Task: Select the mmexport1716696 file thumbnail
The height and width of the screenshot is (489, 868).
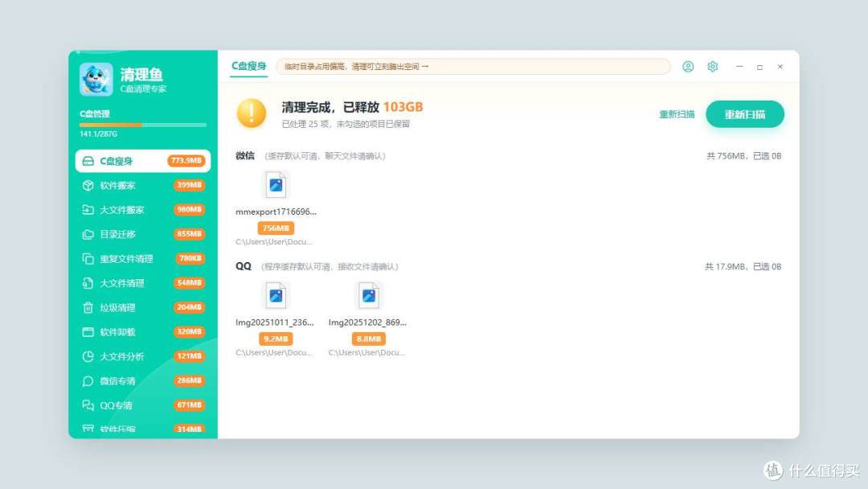Action: coord(276,185)
